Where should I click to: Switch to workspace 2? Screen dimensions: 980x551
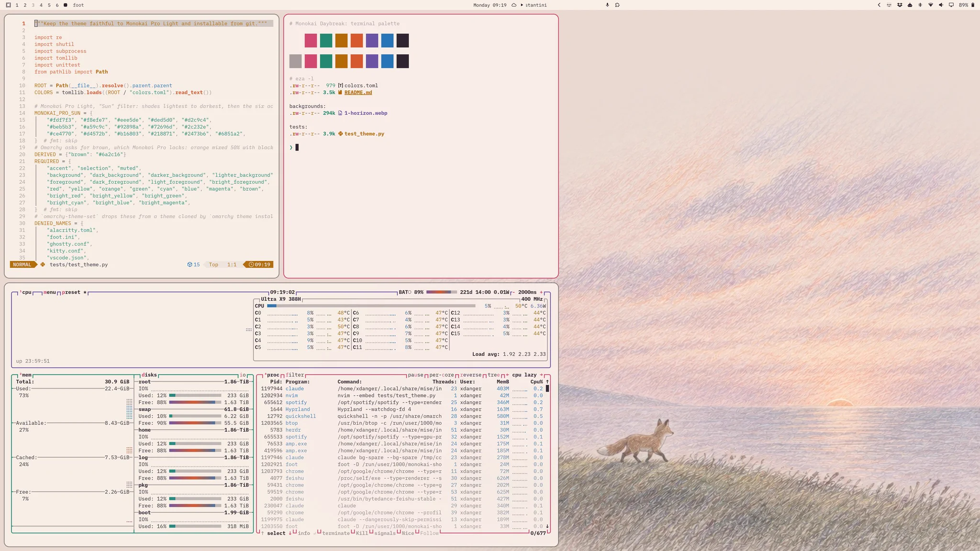[x=25, y=5]
